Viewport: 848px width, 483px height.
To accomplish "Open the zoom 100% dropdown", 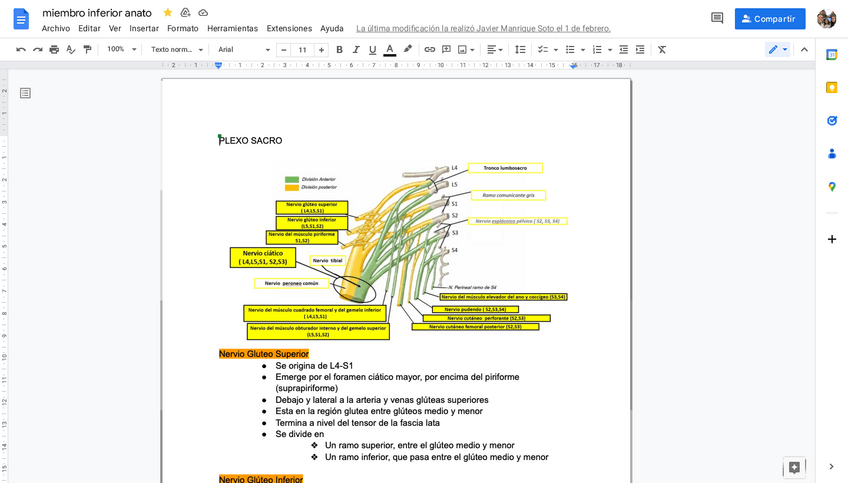I will click(x=122, y=49).
